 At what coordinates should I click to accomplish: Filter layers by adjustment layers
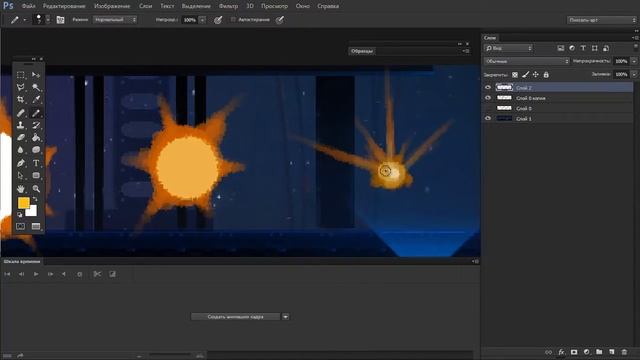tap(572, 48)
